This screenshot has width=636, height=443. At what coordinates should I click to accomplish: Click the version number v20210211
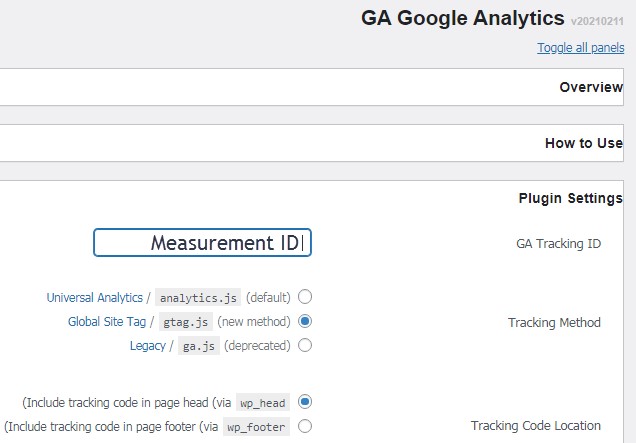(x=597, y=21)
